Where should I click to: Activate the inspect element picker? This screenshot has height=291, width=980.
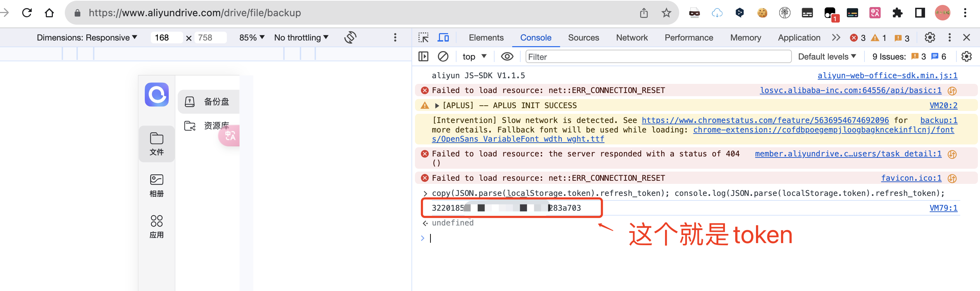423,38
